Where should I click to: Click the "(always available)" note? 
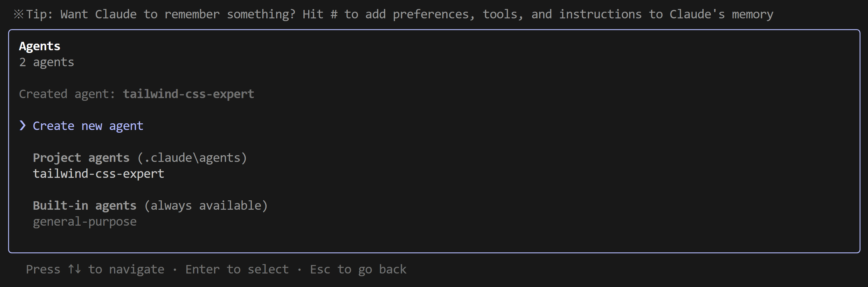pyautogui.click(x=206, y=205)
